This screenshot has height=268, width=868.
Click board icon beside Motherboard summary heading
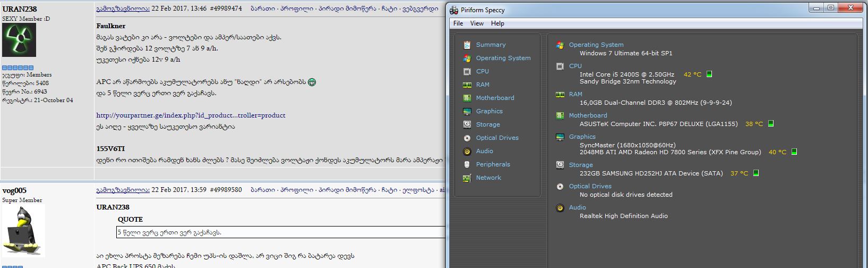560,115
